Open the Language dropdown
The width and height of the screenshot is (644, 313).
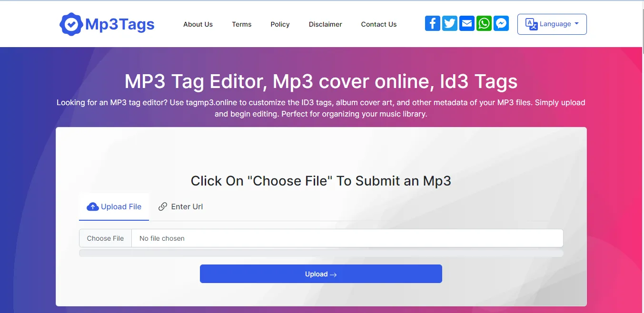pyautogui.click(x=552, y=24)
